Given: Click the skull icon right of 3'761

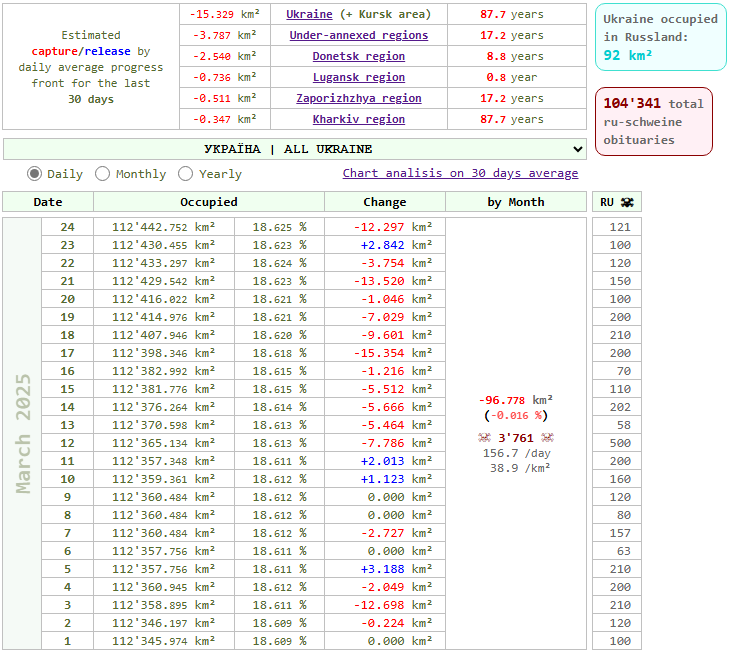Looking at the screenshot, I should [x=547, y=438].
